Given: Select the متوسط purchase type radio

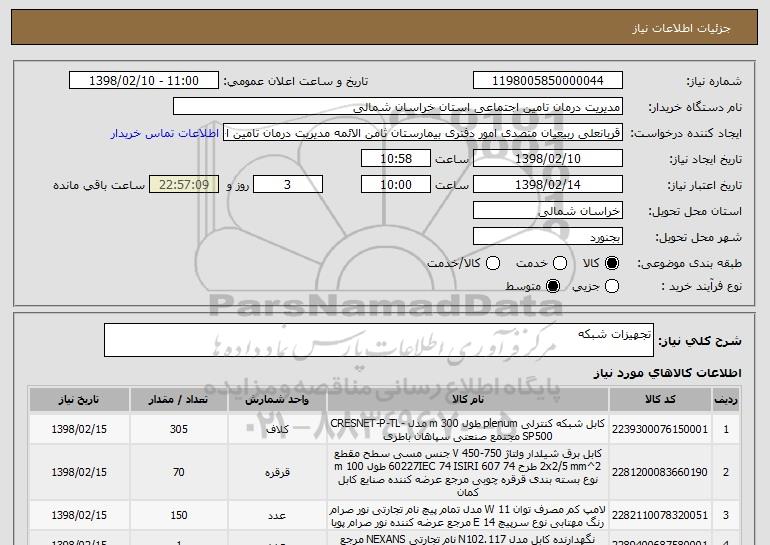Looking at the screenshot, I should (x=553, y=286).
